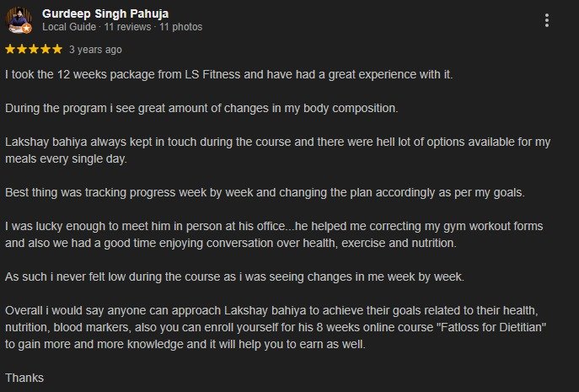Click the orange Local Guide badge on avatar
This screenshot has height=392, width=579.
(x=27, y=28)
